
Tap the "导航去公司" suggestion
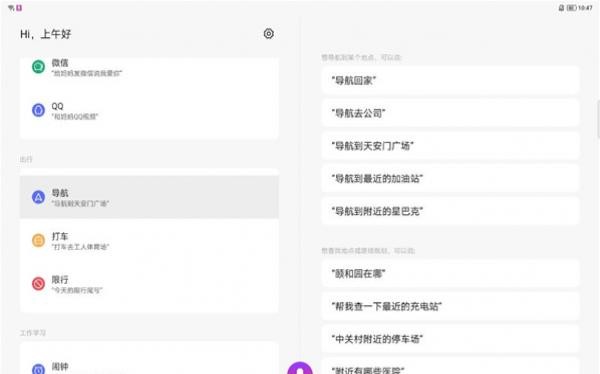[x=450, y=113]
